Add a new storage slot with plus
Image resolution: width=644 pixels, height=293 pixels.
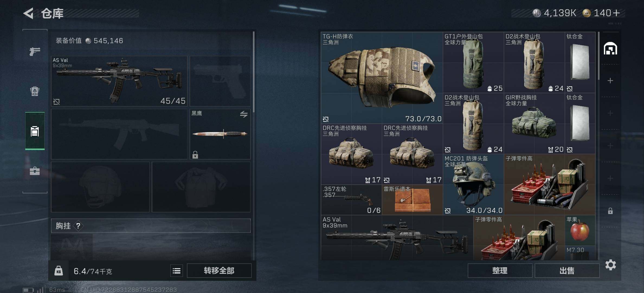point(610,81)
